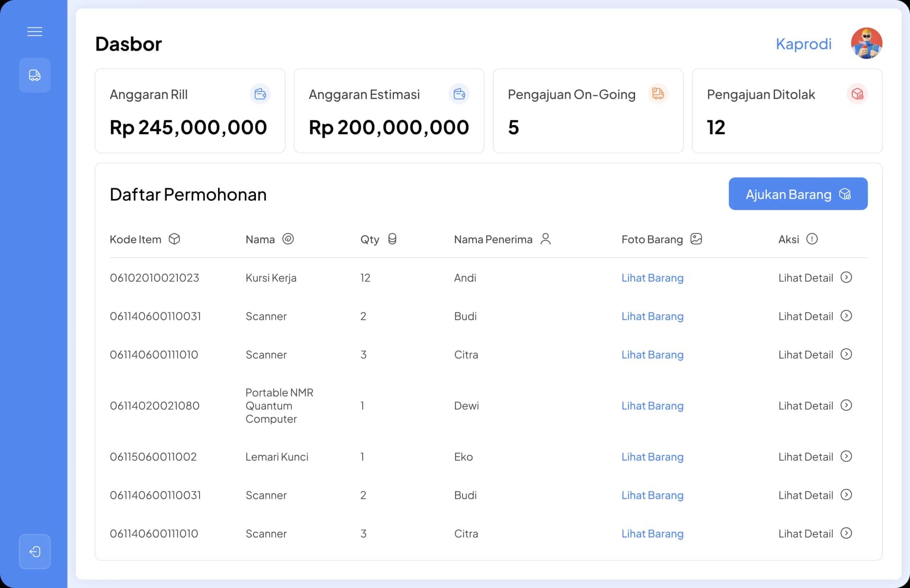910x588 pixels.
Task: Click the truck delivery sidebar icon
Action: tap(35, 75)
